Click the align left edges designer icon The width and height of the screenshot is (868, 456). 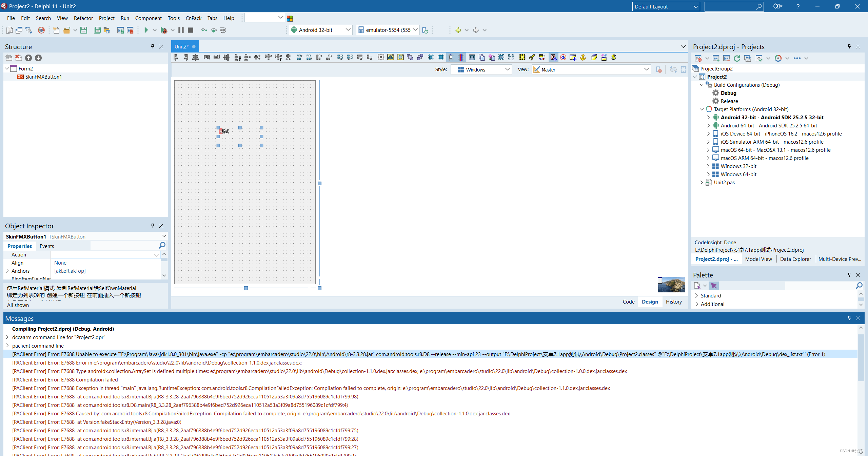tap(176, 57)
